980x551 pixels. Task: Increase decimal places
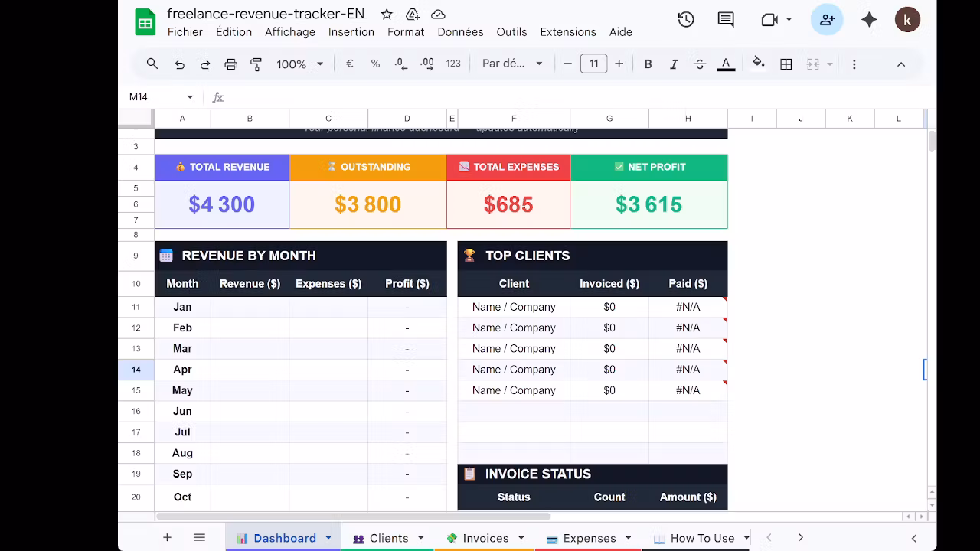click(x=427, y=64)
